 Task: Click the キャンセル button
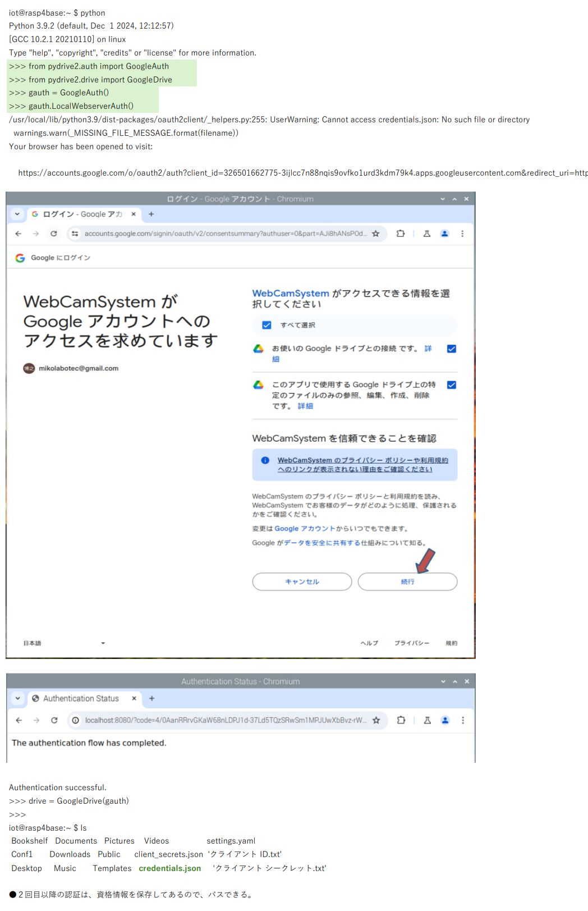point(302,582)
